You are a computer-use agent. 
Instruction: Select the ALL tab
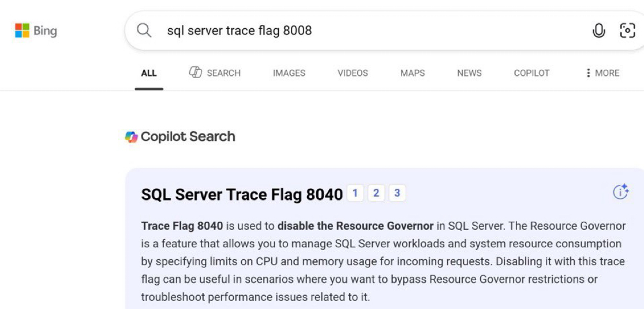click(x=149, y=73)
